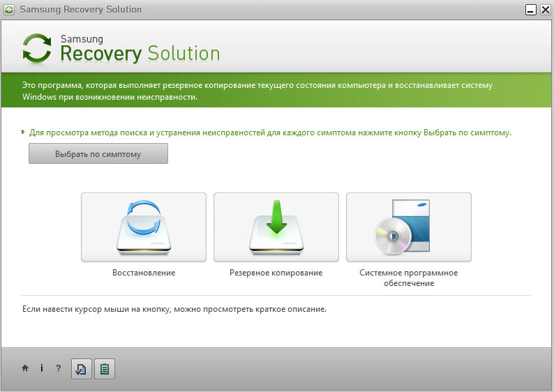Open the Системное программное обеспечение tile
Screen dimensions: 554x392
[x=409, y=227]
